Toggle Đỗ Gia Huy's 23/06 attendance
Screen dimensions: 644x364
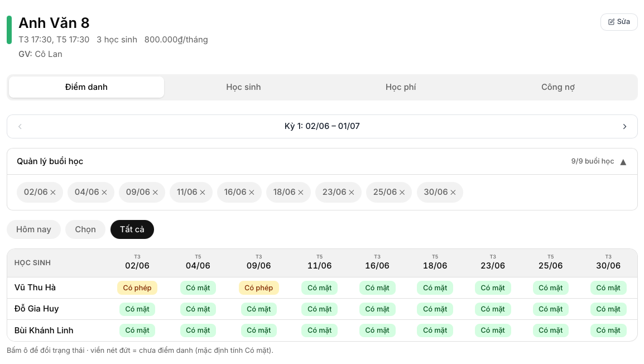pos(493,309)
